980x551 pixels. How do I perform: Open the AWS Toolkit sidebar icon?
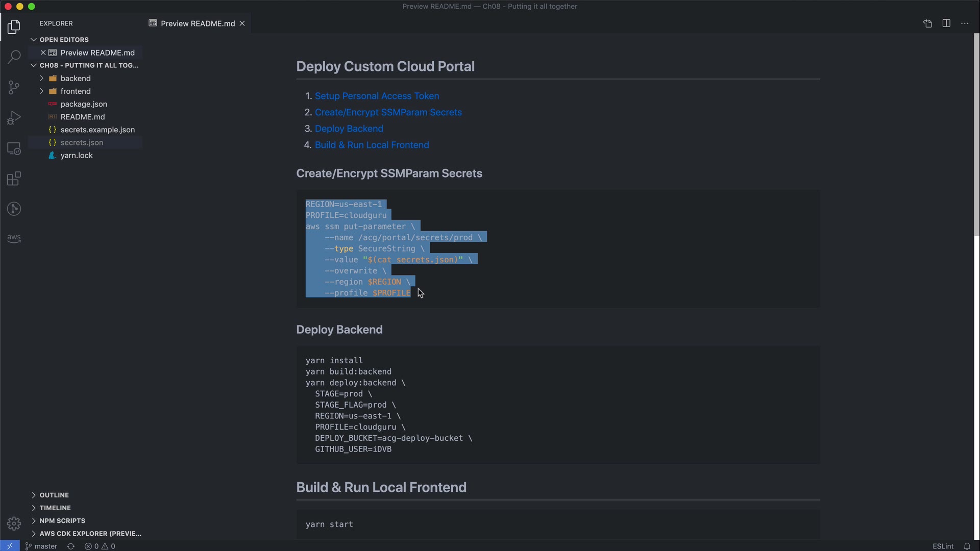(14, 238)
